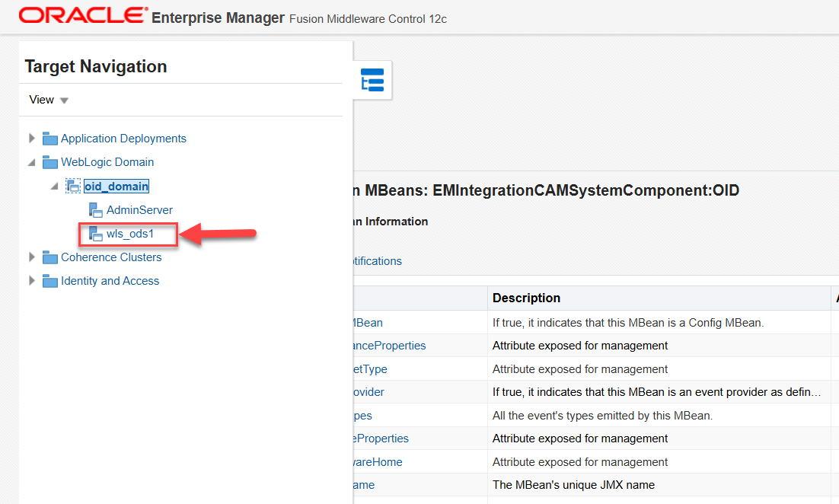The width and height of the screenshot is (839, 504).
Task: Click the Description column header
Action: coord(526,298)
